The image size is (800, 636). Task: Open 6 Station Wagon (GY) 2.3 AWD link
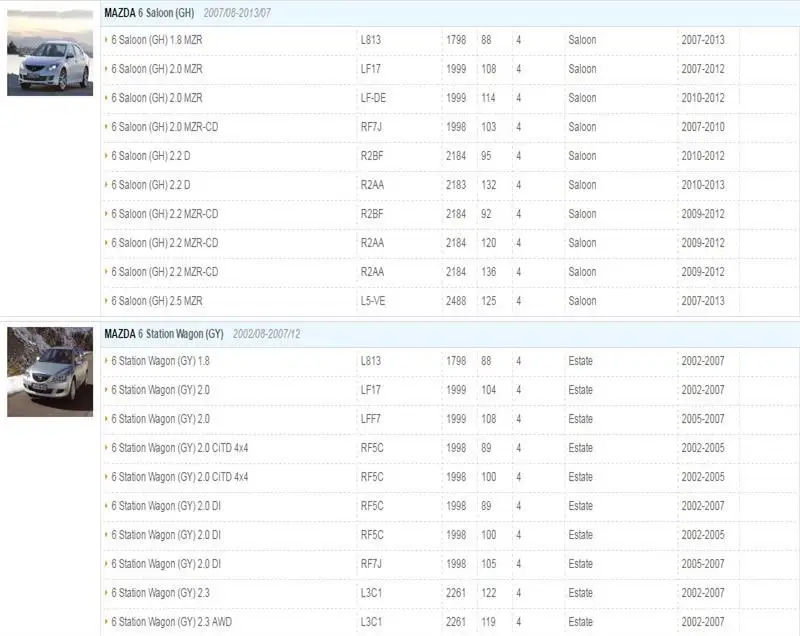171,622
